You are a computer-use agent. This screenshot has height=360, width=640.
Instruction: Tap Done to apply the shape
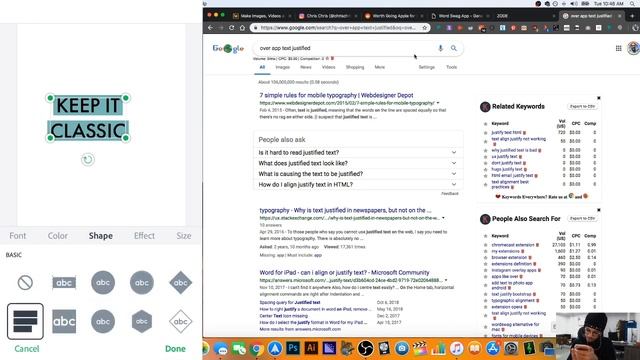175,349
